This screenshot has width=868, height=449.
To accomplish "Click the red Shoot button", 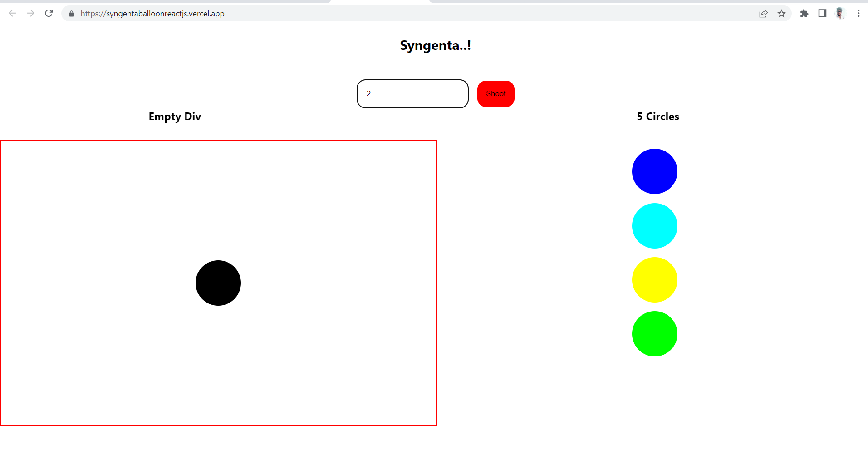I will (496, 94).
